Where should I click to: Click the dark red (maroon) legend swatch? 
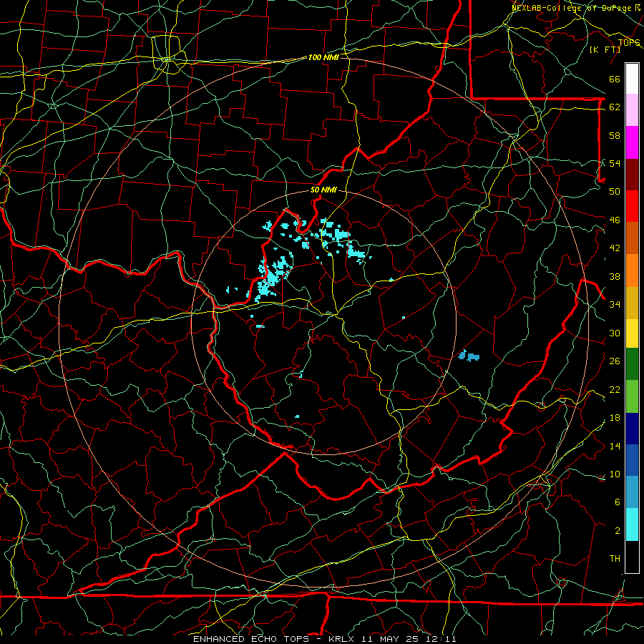tap(632, 175)
